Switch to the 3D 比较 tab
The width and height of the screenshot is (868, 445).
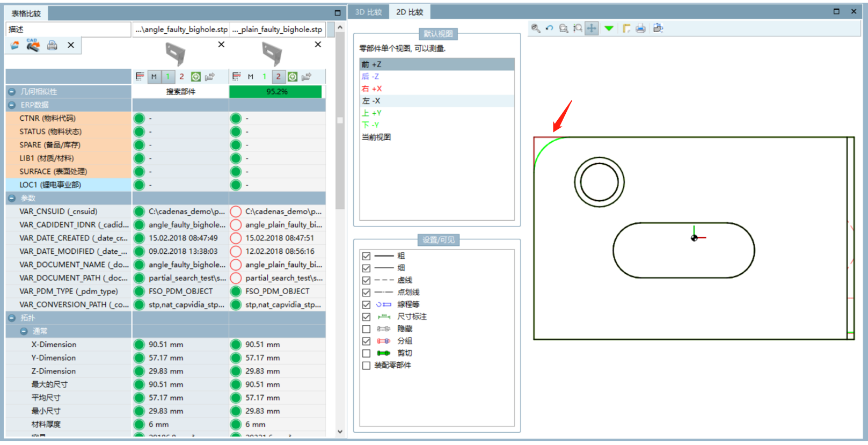369,12
